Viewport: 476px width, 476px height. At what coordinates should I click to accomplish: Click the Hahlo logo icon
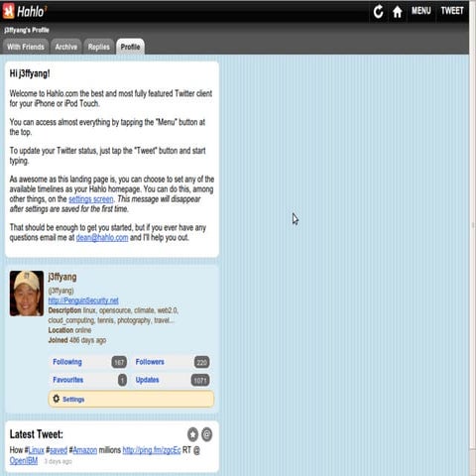point(8,11)
